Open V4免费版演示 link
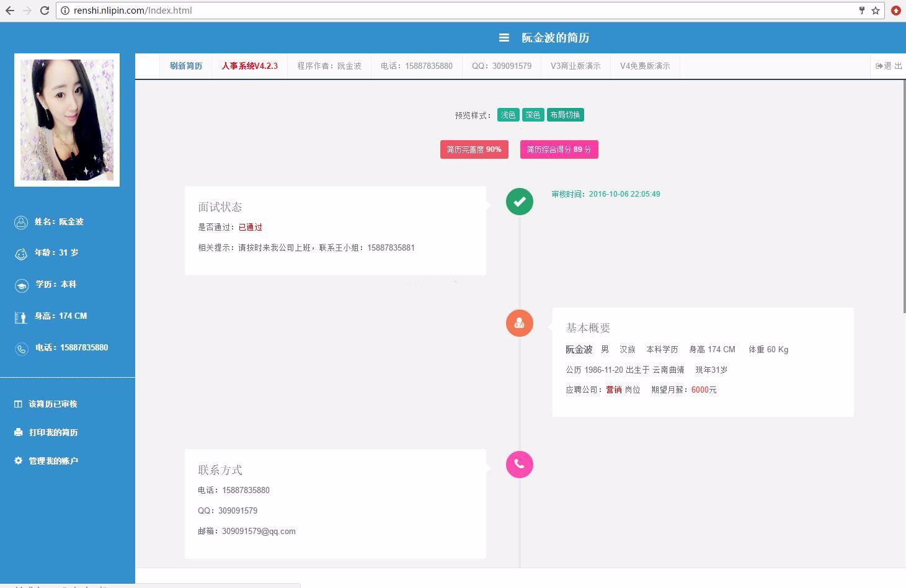This screenshot has width=906, height=588. click(645, 66)
